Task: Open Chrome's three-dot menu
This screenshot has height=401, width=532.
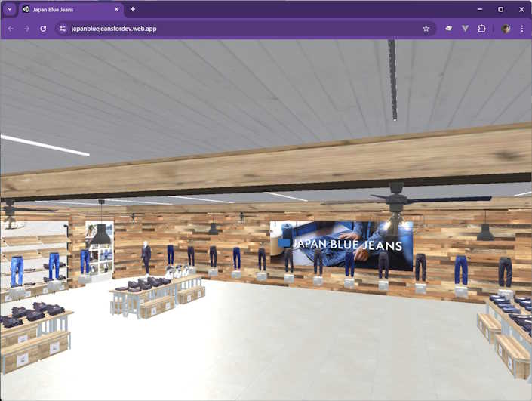Action: coord(522,29)
